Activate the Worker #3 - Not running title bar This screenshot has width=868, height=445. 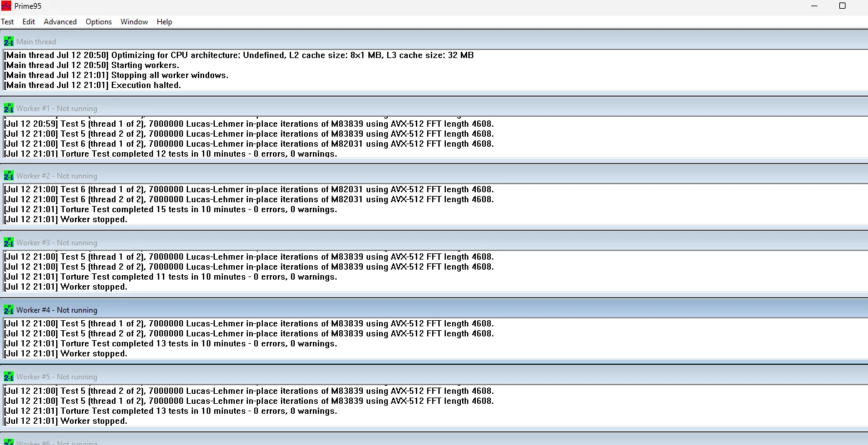pos(434,242)
